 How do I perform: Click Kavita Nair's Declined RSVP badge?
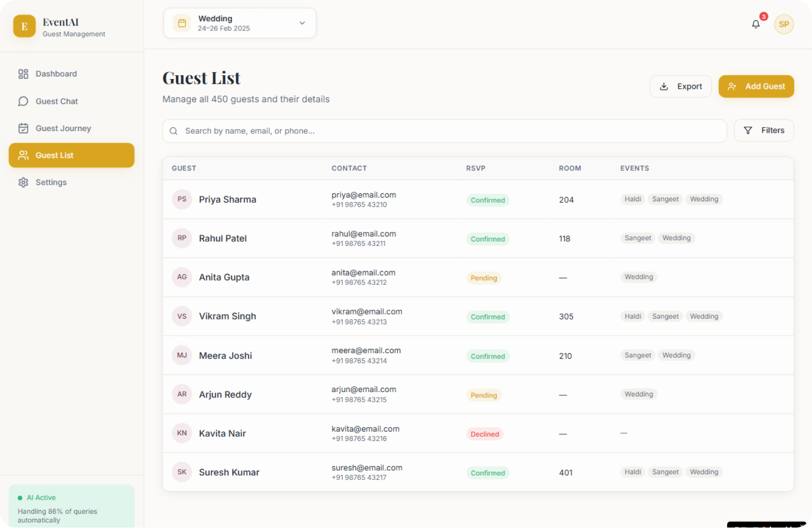coord(484,434)
